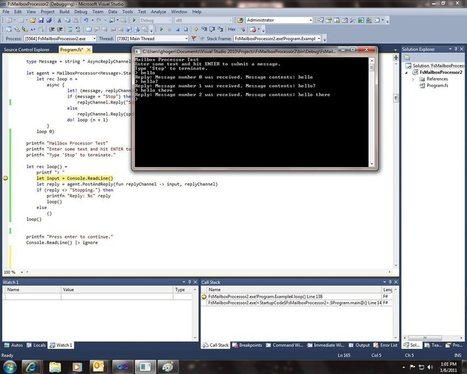Click the clock showing 1:01 PM
Image resolution: width=467 pixels, height=374 pixels.
[x=449, y=364]
